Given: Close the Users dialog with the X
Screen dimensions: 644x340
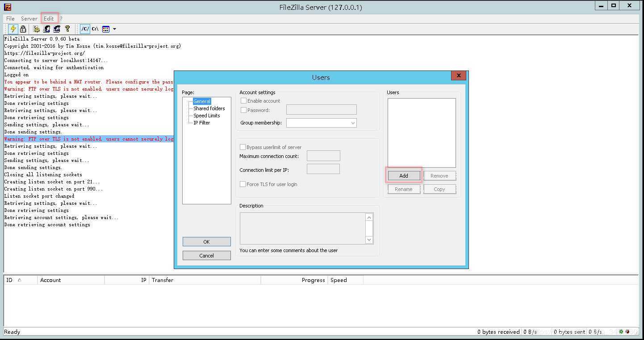Looking at the screenshot, I should [x=459, y=75].
